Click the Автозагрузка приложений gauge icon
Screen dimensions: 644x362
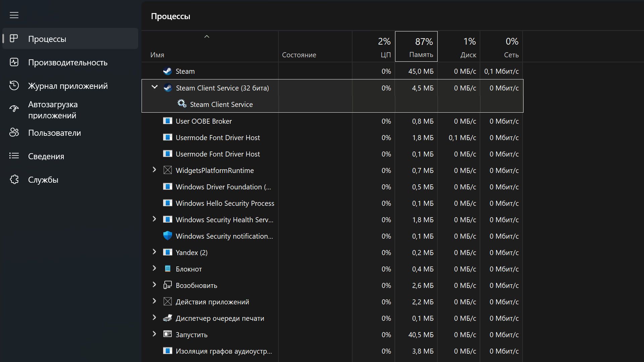coord(14,109)
